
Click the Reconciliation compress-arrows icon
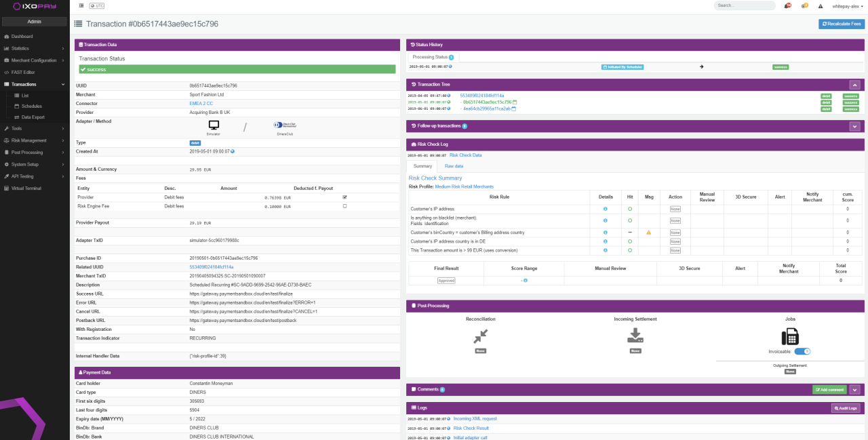click(481, 335)
